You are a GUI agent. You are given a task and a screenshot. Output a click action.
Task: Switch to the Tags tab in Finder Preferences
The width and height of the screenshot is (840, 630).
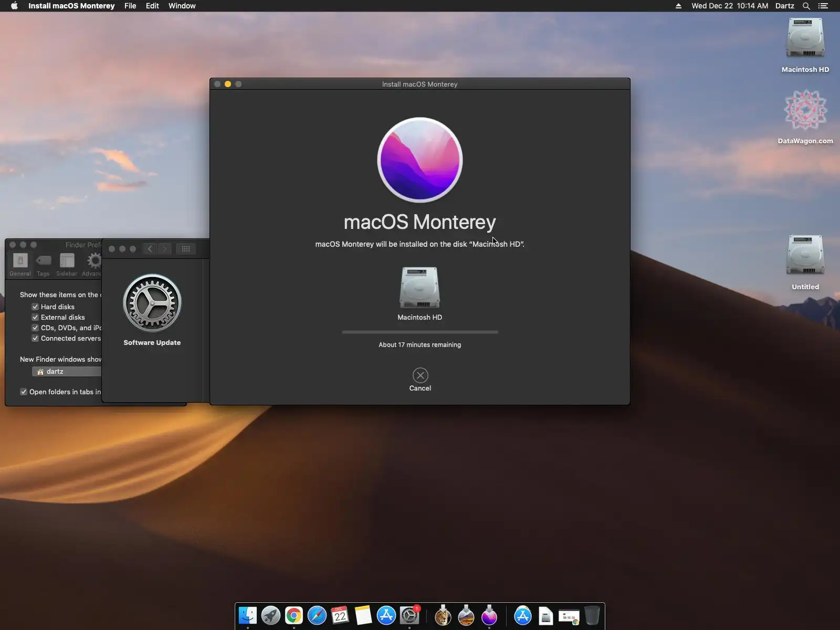pyautogui.click(x=43, y=265)
